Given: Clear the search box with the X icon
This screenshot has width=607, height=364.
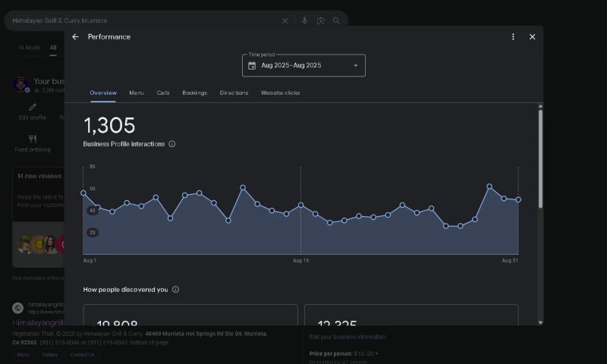Looking at the screenshot, I should tap(285, 21).
